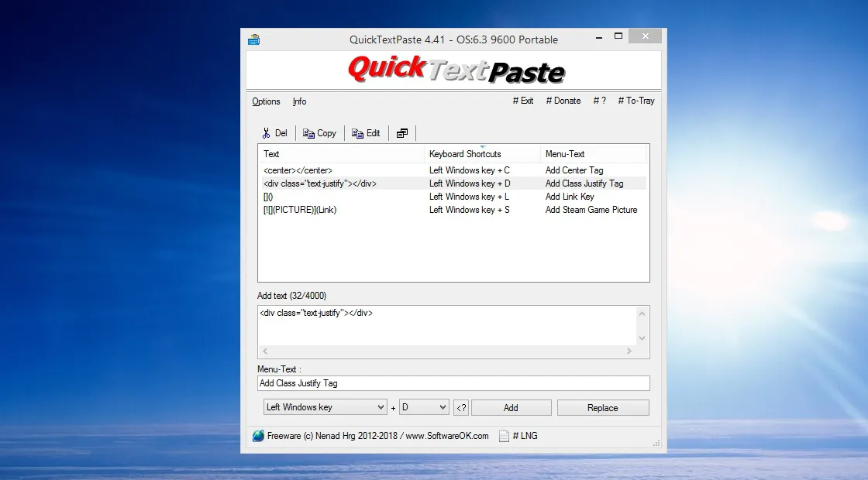The width and height of the screenshot is (868, 480).
Task: Click the Add button
Action: click(x=511, y=407)
